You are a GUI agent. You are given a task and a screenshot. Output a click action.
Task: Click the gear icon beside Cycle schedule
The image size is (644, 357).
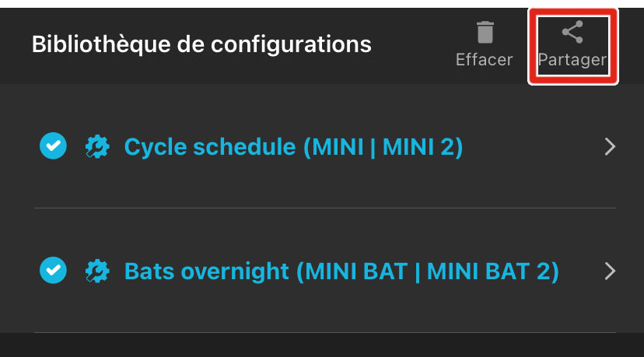pos(96,147)
